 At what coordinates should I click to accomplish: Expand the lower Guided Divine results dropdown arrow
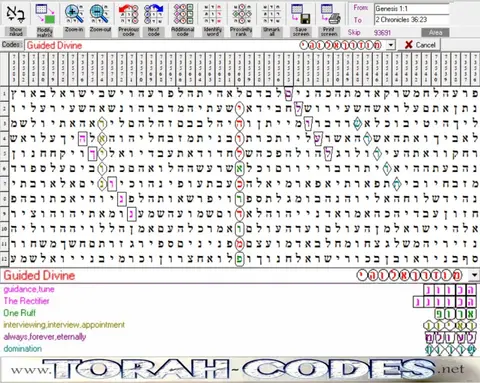pyautogui.click(x=474, y=276)
